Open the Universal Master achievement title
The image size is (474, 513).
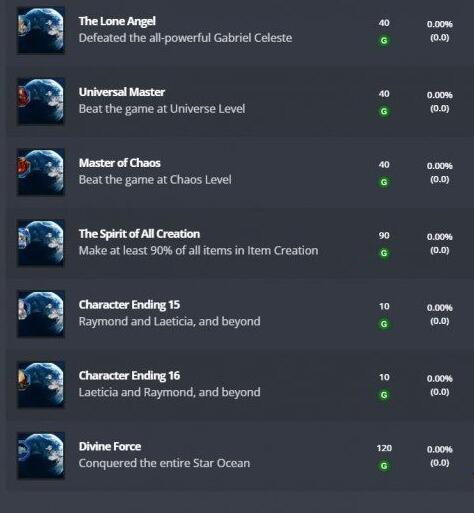122,92
